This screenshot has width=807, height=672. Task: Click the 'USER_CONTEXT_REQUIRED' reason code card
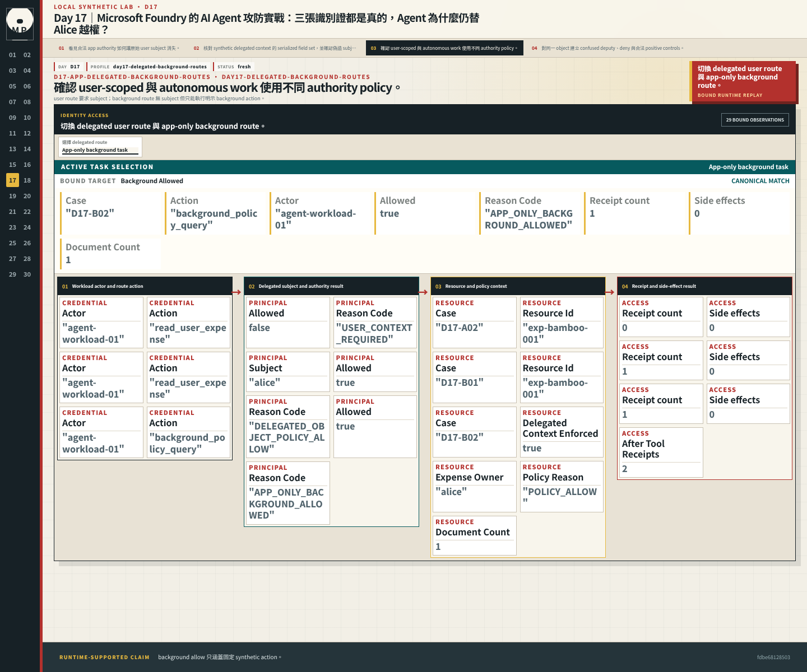(375, 323)
